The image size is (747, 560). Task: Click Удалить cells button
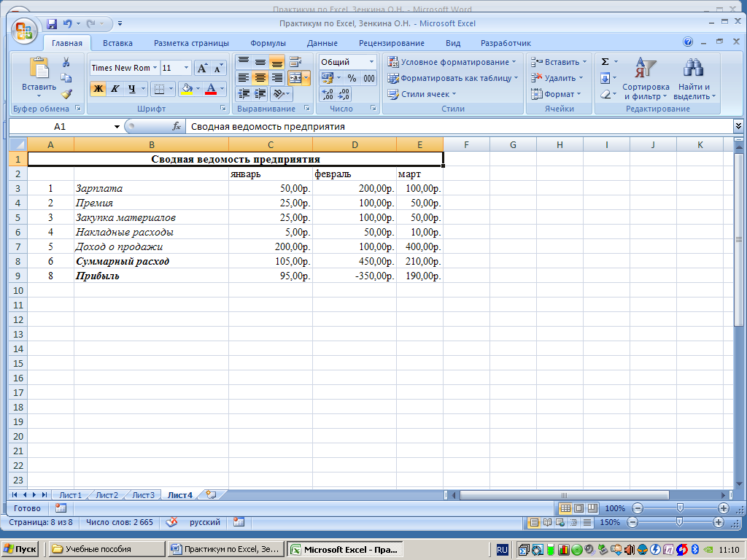[x=557, y=78]
